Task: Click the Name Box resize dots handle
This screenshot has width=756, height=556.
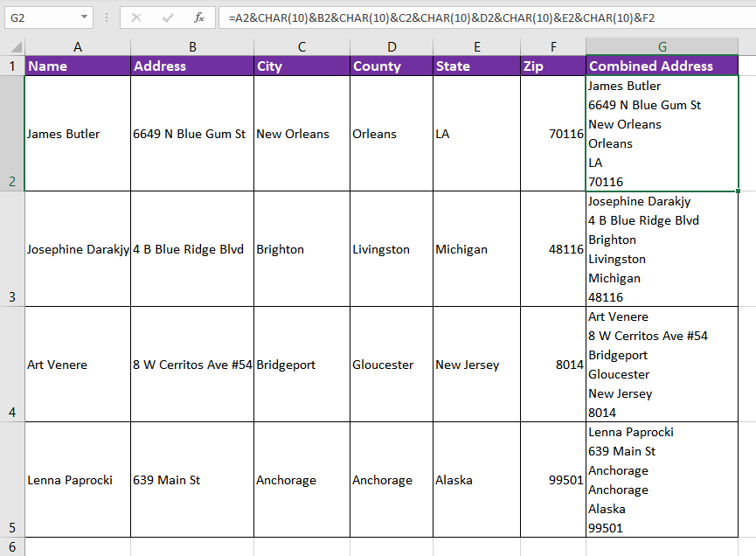Action: click(106, 17)
